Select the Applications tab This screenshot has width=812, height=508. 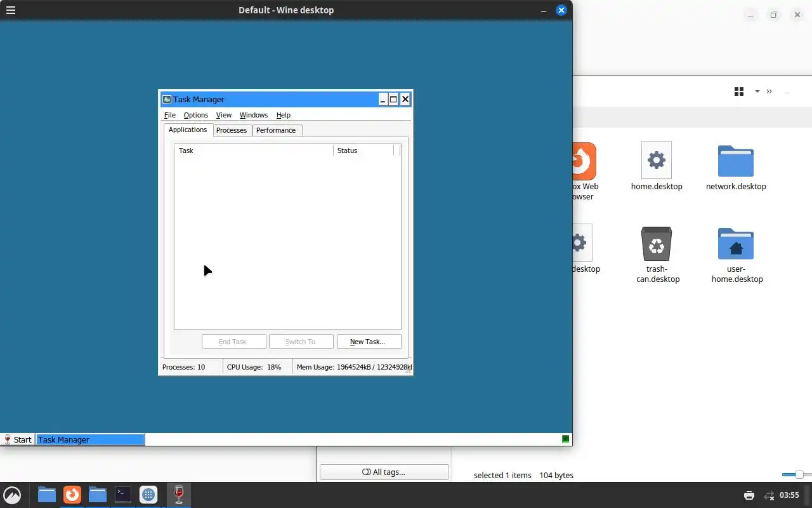click(x=187, y=130)
